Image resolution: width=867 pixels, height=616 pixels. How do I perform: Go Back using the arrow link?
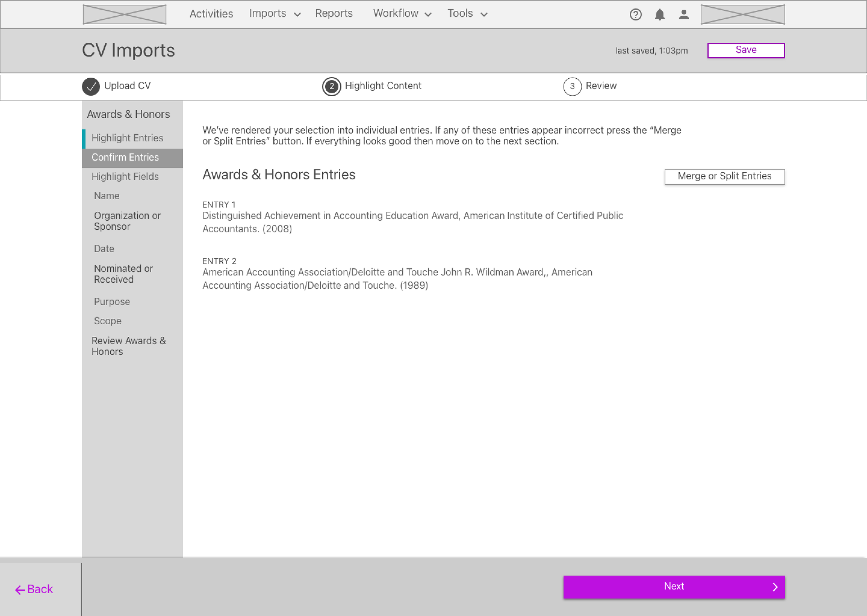pyautogui.click(x=34, y=589)
